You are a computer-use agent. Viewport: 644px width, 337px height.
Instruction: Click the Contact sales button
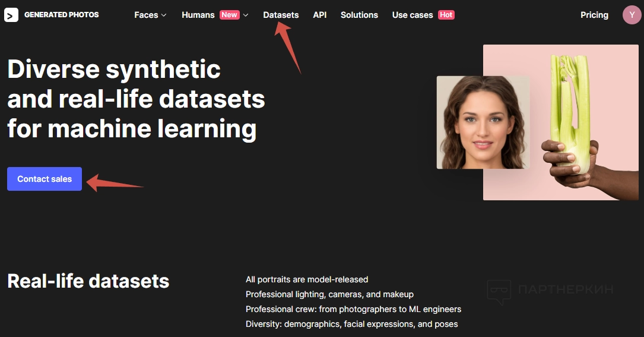45,179
